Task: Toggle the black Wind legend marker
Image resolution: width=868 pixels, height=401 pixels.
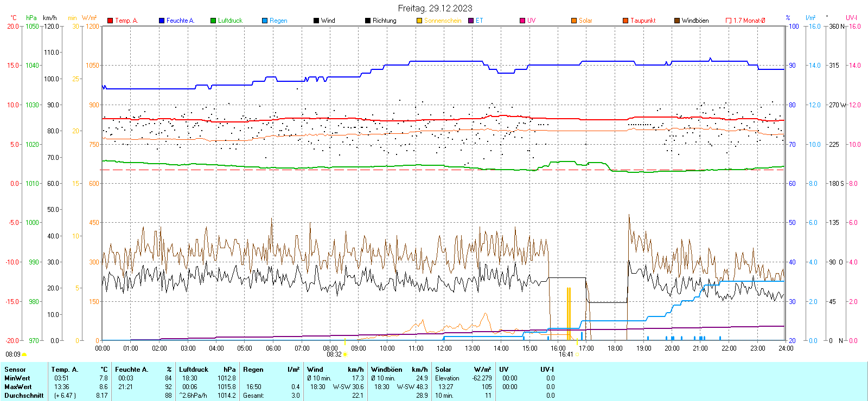Action: (x=316, y=21)
